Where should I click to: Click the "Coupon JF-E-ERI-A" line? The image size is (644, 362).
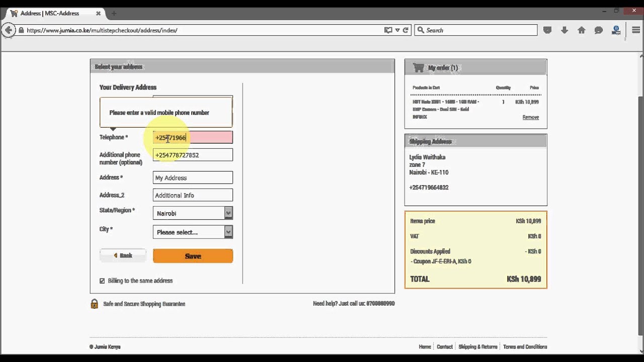click(x=441, y=261)
